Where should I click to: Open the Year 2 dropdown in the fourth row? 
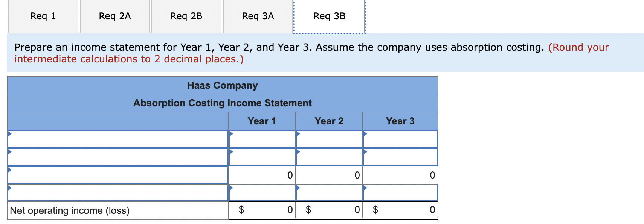pos(329,193)
